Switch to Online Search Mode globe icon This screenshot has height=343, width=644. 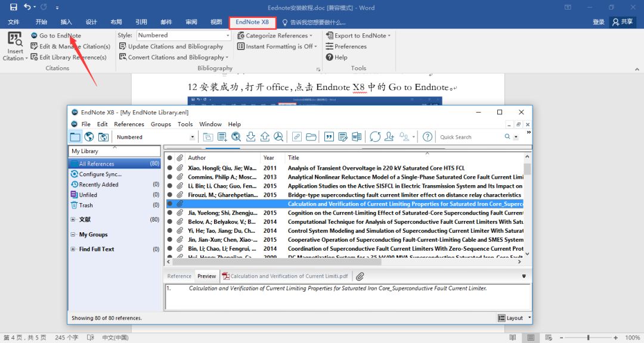(89, 136)
